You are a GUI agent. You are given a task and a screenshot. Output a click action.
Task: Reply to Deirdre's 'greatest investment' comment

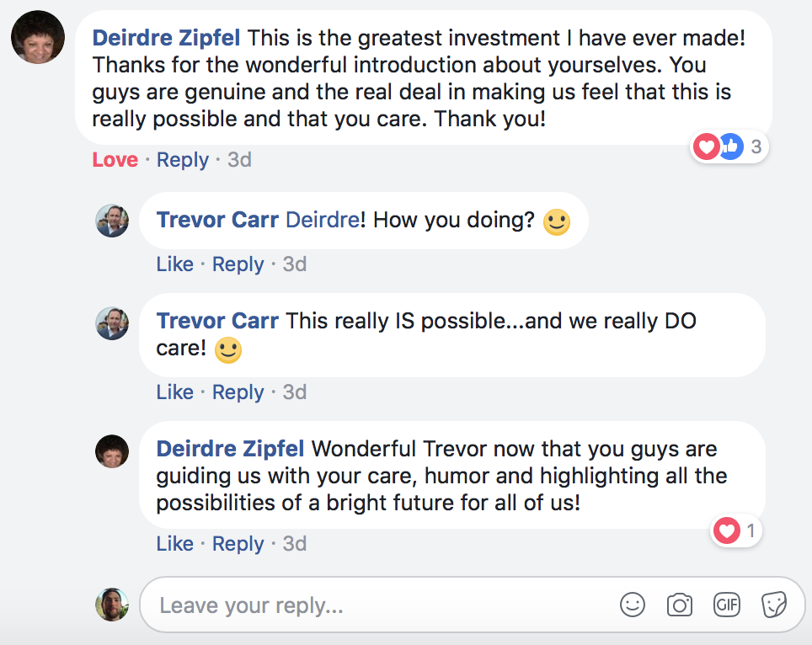pyautogui.click(x=183, y=160)
